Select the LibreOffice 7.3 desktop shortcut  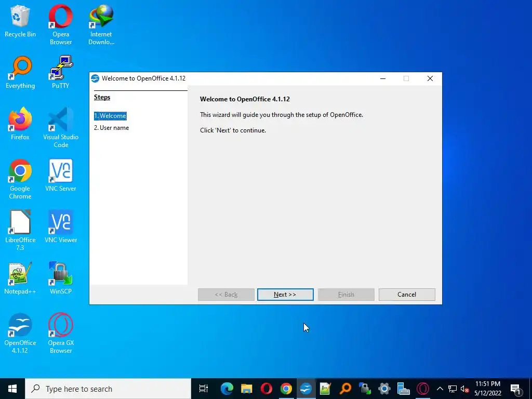[20, 230]
